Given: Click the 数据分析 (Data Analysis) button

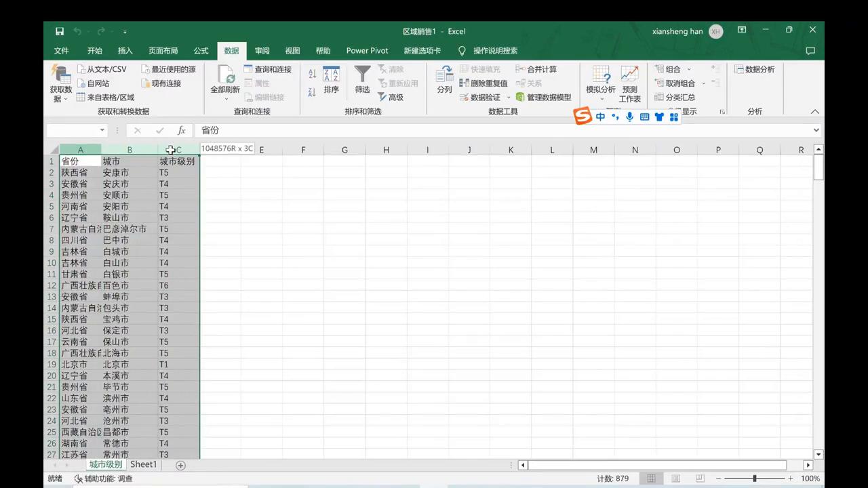Looking at the screenshot, I should tap(754, 69).
